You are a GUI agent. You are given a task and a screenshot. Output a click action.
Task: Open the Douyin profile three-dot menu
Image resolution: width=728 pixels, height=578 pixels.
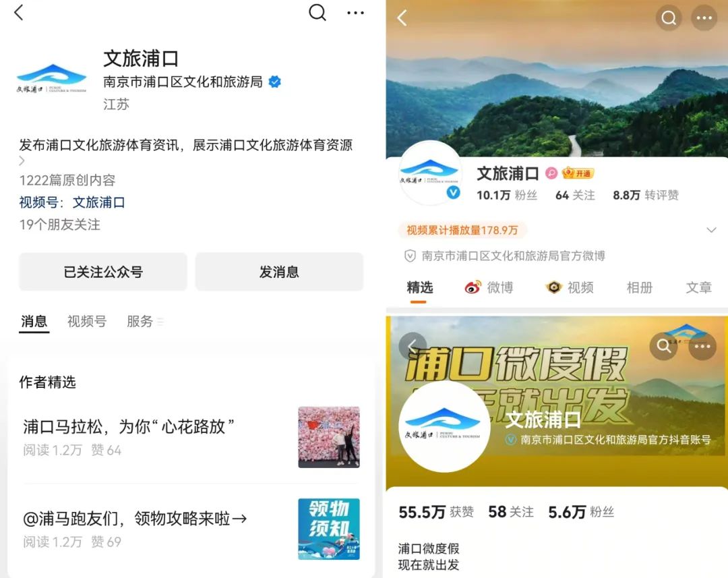tap(702, 346)
